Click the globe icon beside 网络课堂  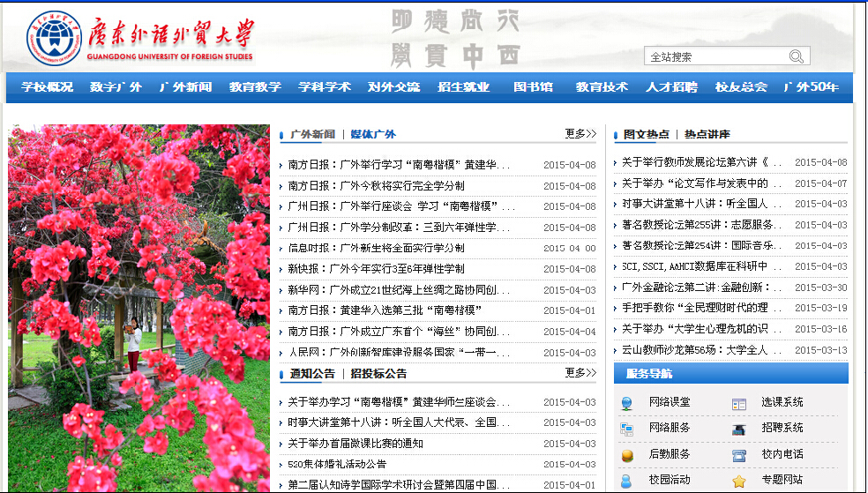coord(627,403)
